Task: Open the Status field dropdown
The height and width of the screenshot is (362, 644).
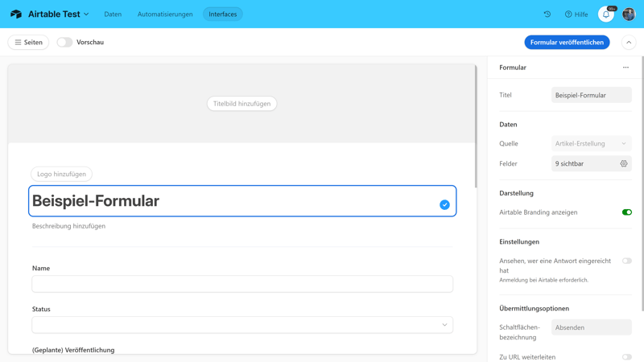Action: [x=242, y=325]
